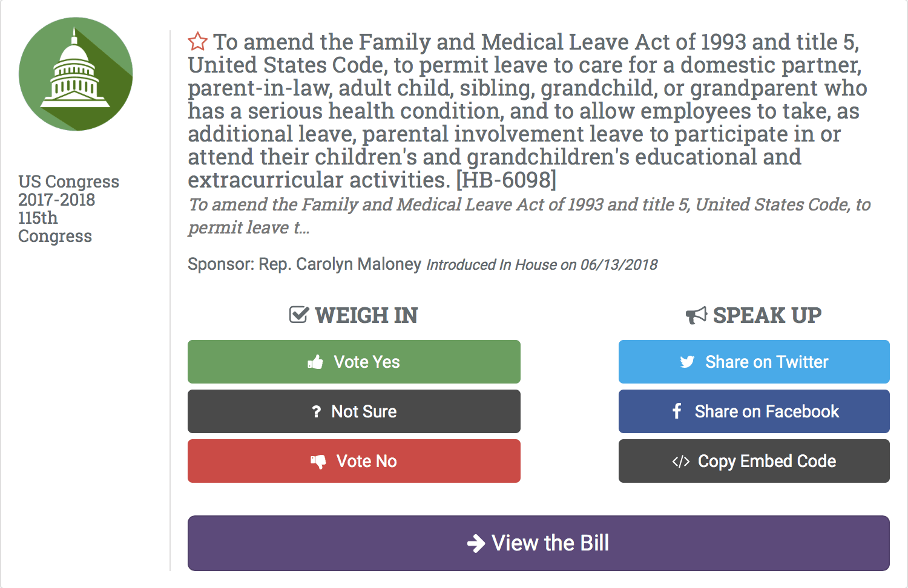Choose the Not Sure button
Screen dimensions: 908x588
pos(354,411)
